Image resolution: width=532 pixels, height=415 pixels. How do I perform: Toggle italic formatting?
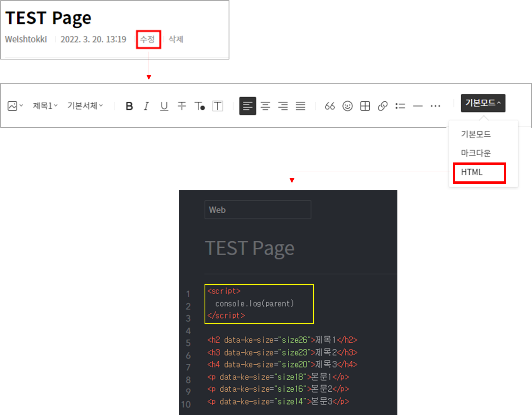click(146, 106)
